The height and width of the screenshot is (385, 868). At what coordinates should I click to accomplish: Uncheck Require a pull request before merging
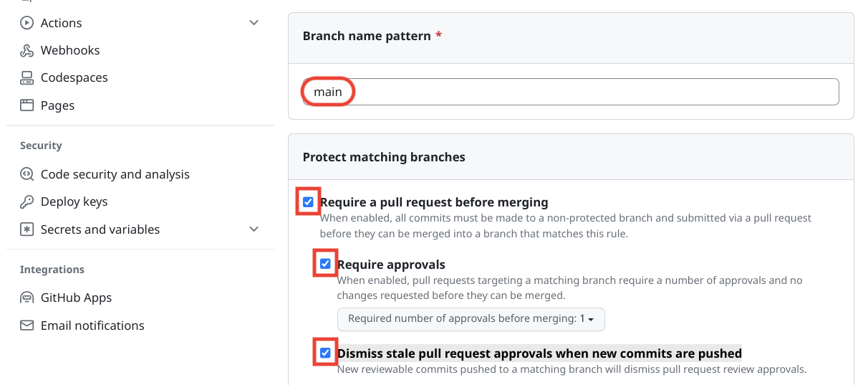[308, 202]
